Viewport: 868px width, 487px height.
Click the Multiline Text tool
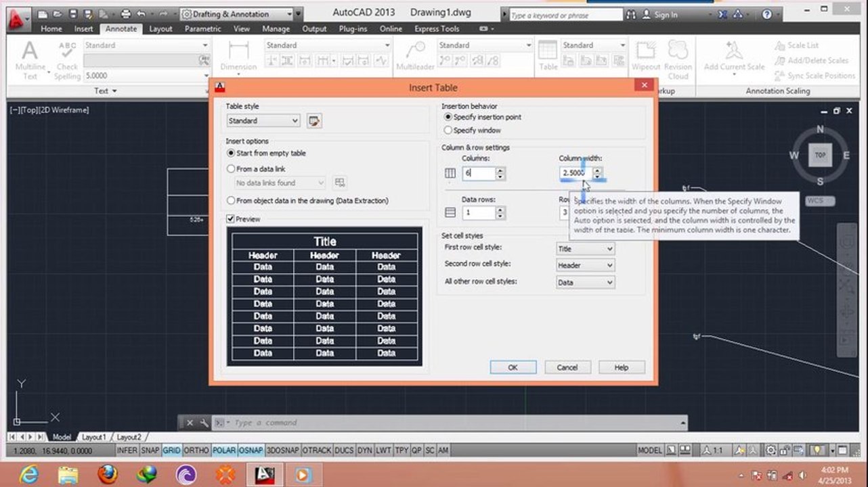coord(30,60)
